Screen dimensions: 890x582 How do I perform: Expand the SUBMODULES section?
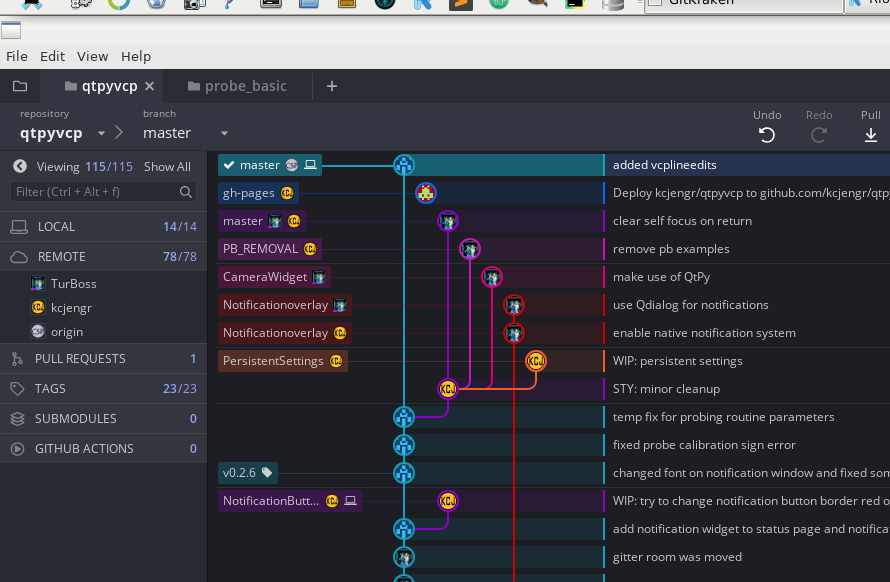point(103,418)
